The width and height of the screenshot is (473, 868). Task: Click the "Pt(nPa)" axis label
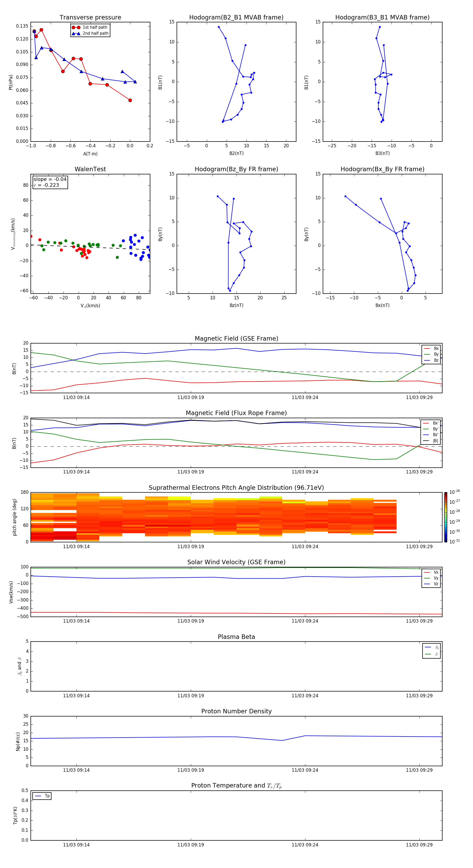coord(11,82)
